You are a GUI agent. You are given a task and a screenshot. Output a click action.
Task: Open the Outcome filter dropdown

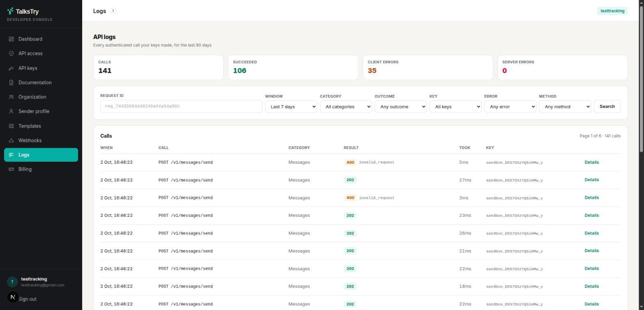pos(400,106)
